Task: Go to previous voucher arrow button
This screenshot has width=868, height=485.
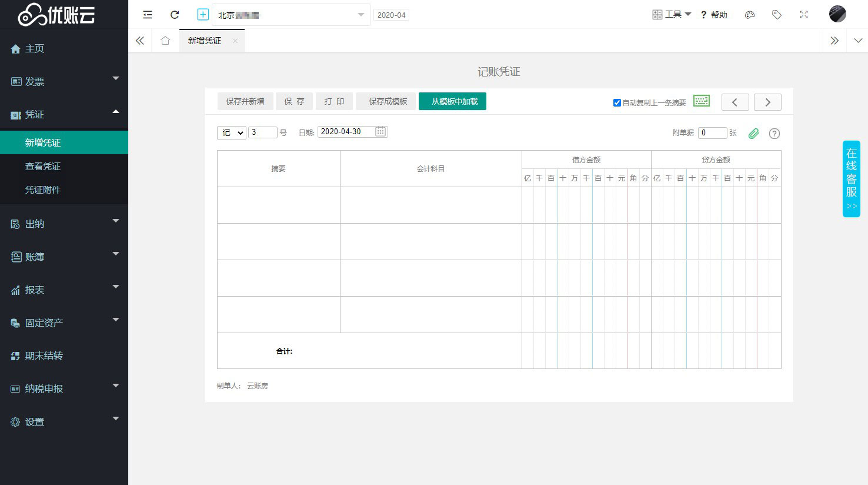Action: [x=735, y=102]
